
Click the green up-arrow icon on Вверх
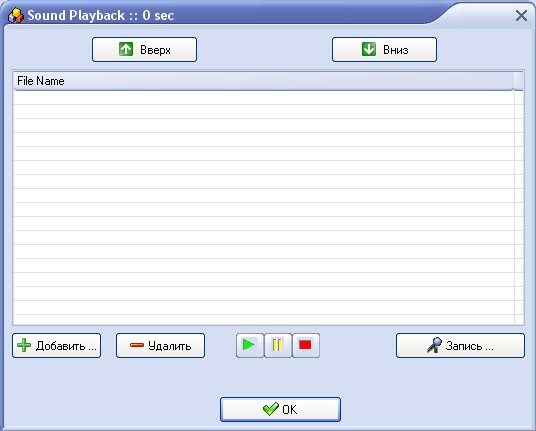(126, 49)
